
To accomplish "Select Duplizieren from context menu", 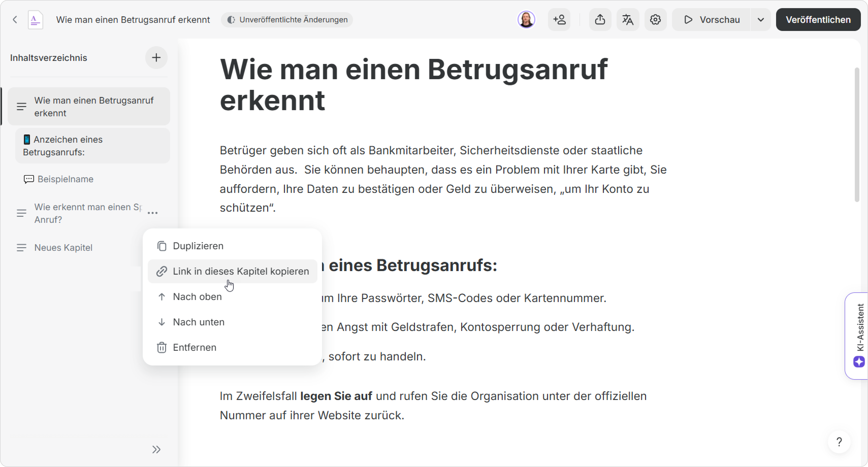I will 198,246.
